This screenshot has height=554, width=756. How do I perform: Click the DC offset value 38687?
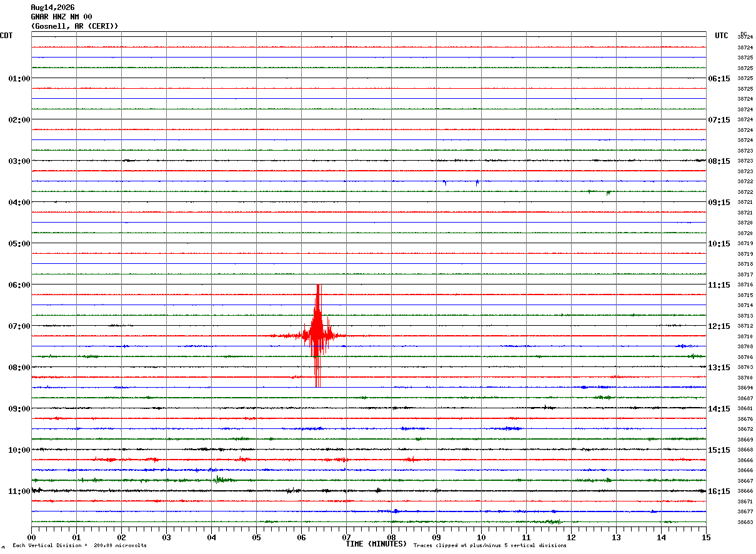pos(745,398)
